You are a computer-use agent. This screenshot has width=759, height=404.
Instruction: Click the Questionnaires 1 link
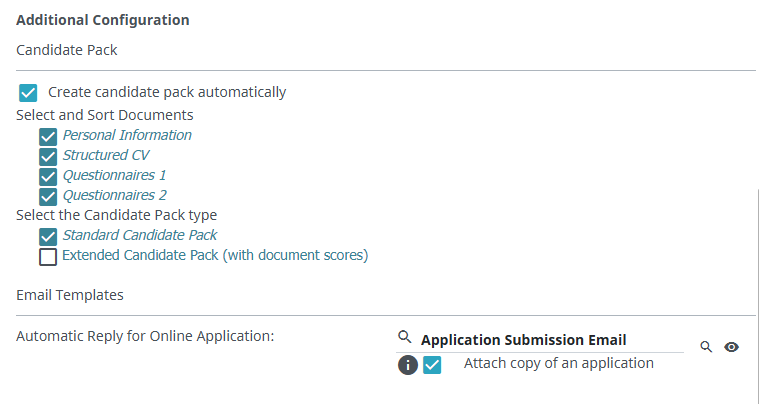tap(114, 175)
